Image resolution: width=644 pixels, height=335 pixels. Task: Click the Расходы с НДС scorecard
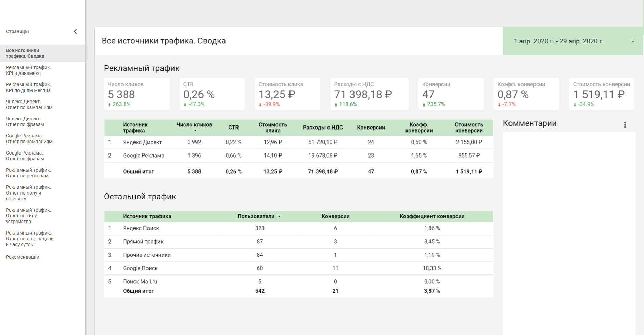click(369, 94)
